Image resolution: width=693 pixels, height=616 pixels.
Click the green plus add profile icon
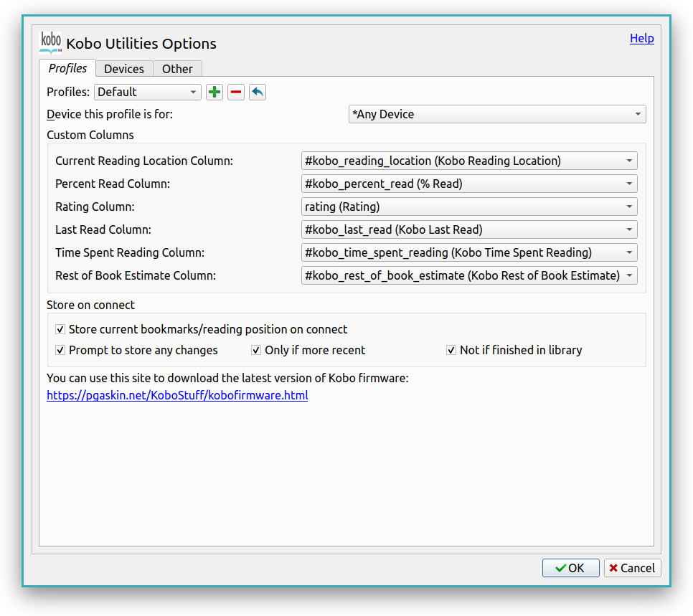(x=214, y=92)
